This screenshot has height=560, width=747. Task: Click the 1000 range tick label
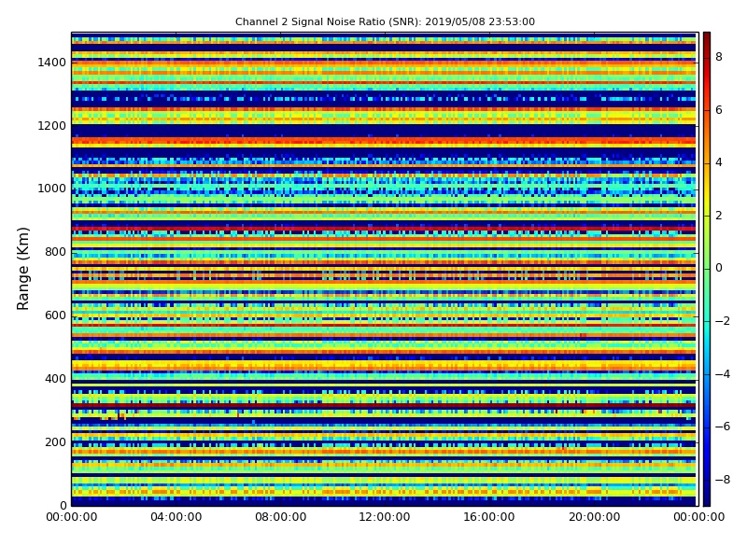click(52, 189)
